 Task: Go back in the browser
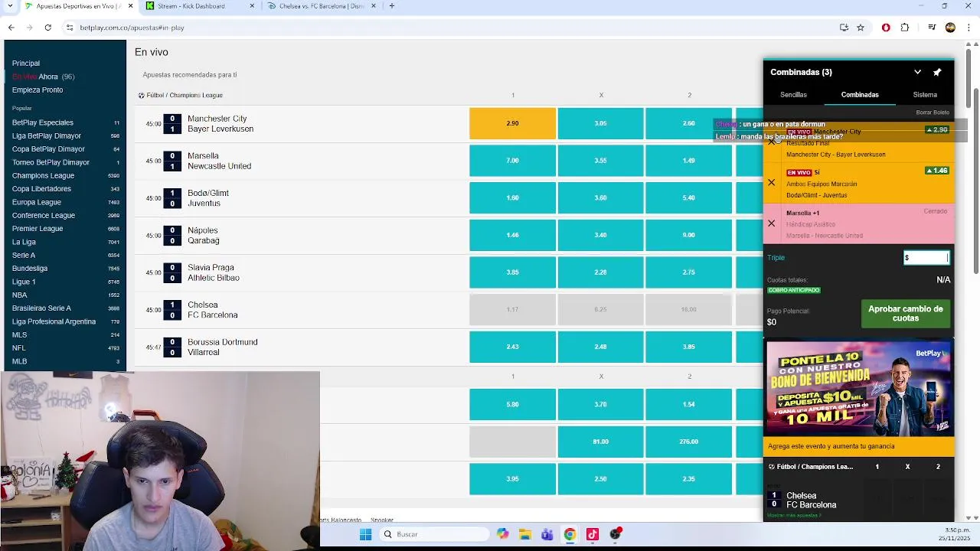click(x=11, y=28)
